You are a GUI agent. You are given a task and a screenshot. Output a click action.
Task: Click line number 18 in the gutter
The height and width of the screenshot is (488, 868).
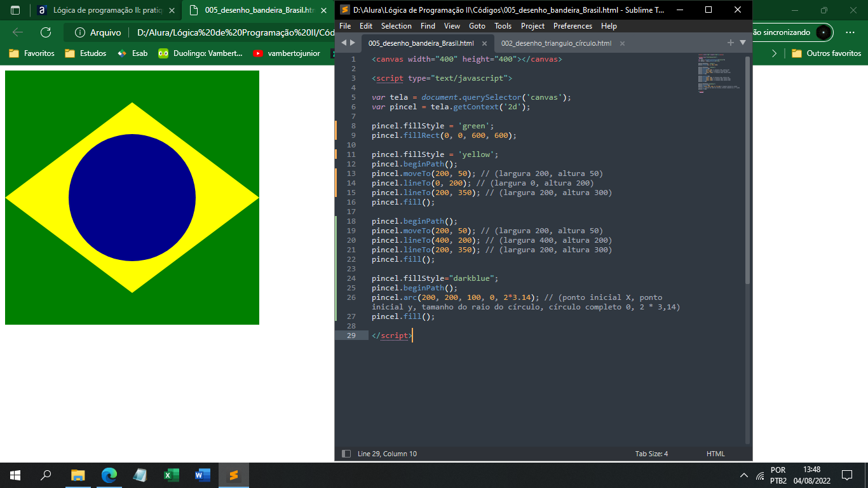coord(351,221)
